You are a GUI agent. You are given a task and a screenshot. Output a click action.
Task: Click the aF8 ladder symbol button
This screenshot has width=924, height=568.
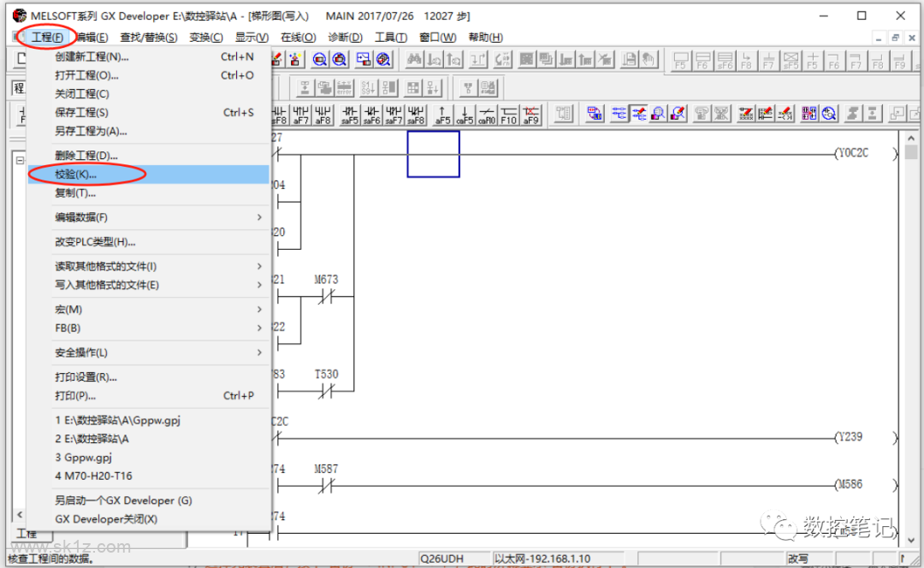(x=323, y=115)
